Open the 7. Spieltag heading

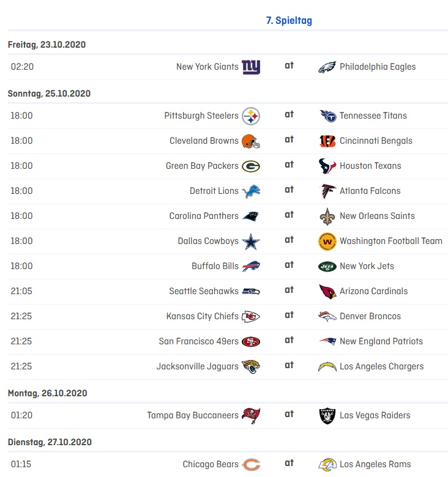coord(289,21)
